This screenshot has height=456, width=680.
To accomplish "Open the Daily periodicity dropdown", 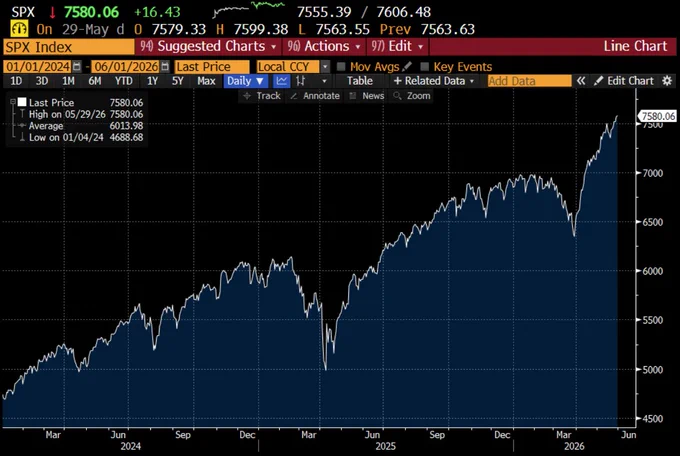I will [x=245, y=81].
